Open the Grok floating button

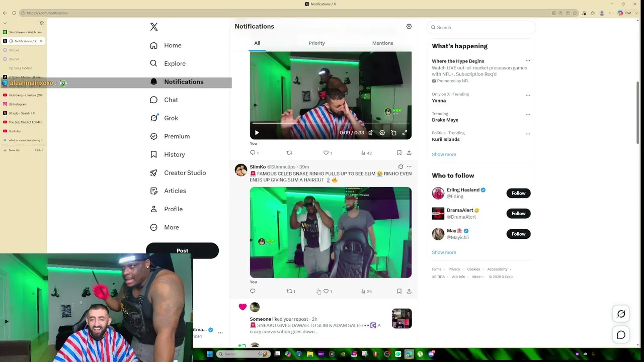click(621, 314)
